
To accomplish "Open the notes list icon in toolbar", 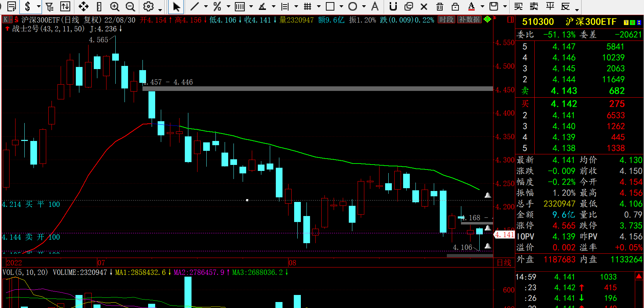I will [x=12, y=6].
